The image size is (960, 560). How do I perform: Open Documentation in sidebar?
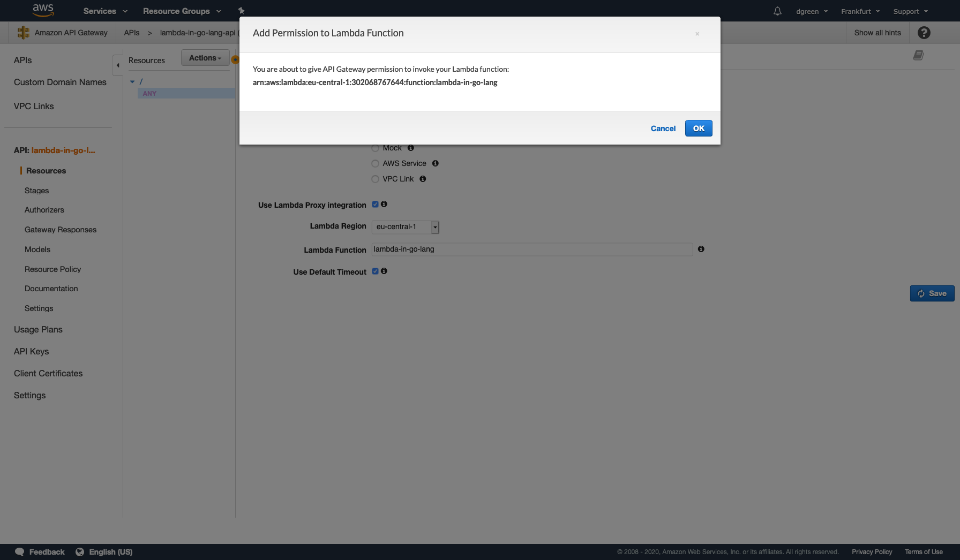coord(51,289)
